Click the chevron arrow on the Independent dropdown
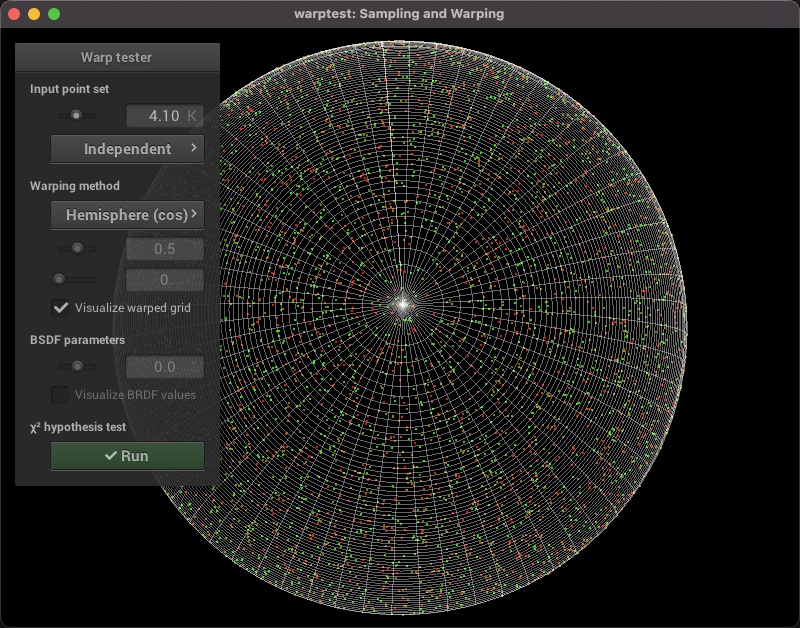The width and height of the screenshot is (800, 628). (194, 149)
